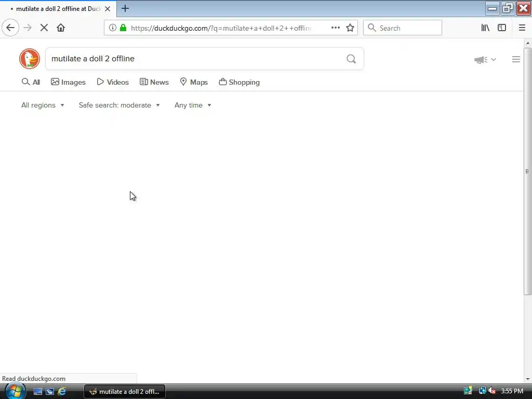Expand the All regions dropdown
532x399 pixels.
pos(43,105)
